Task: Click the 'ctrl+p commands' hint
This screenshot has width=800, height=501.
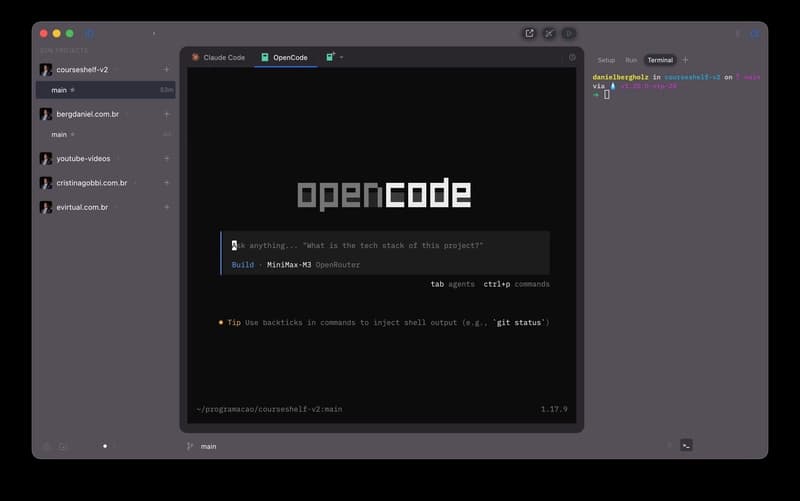Action: [516, 284]
